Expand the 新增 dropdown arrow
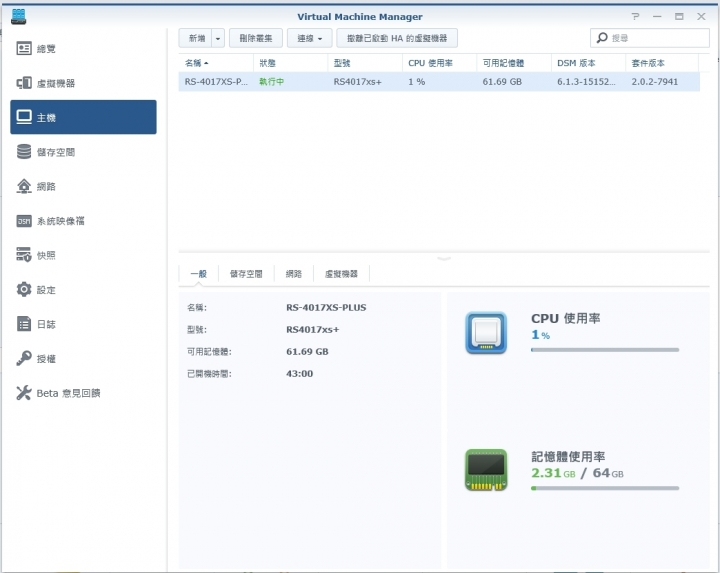 [218, 38]
